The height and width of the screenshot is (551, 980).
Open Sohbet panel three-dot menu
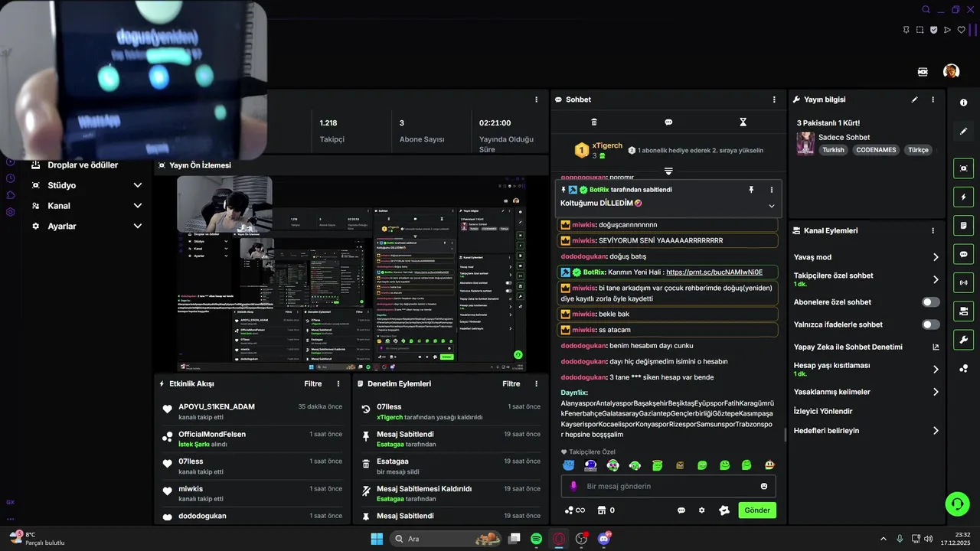coord(774,99)
